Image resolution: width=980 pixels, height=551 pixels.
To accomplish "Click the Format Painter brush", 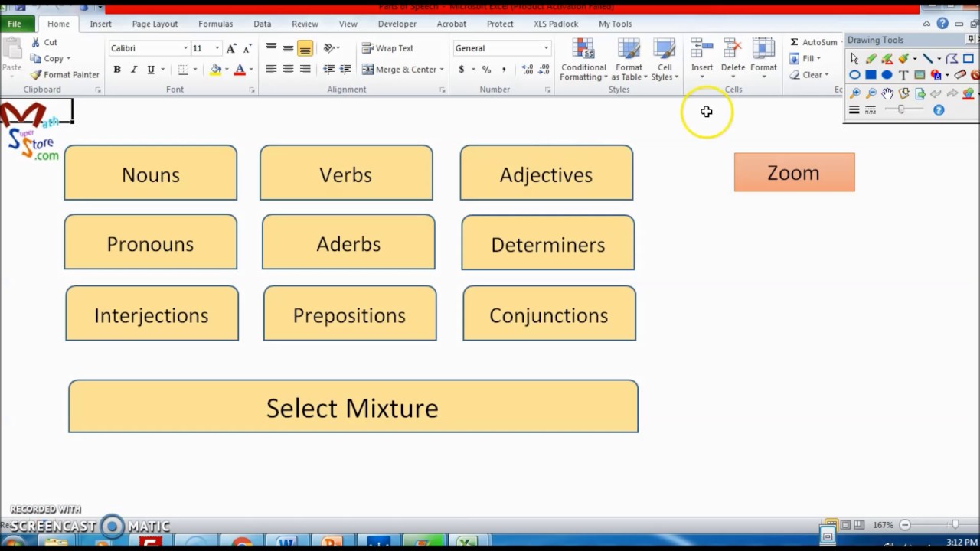I will (65, 75).
